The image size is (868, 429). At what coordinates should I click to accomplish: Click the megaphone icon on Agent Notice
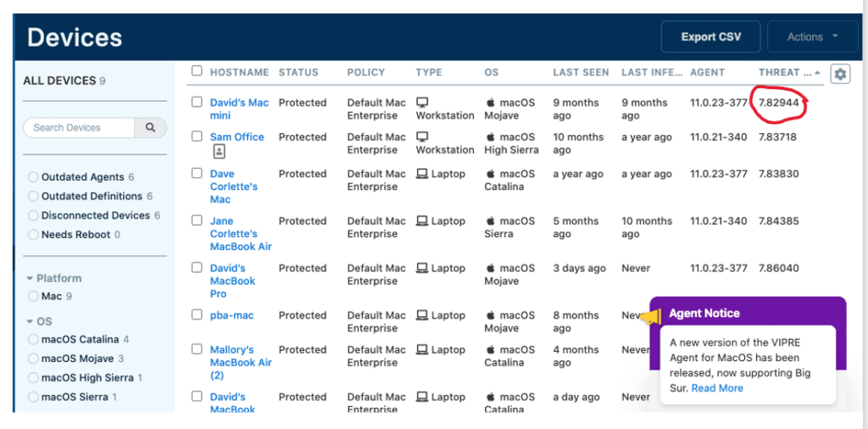coord(650,317)
